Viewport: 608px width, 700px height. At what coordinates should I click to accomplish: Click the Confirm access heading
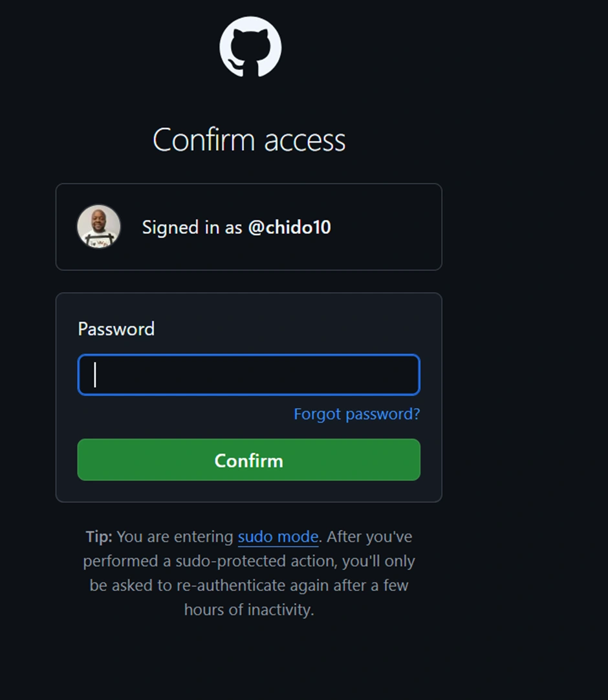coord(249,140)
